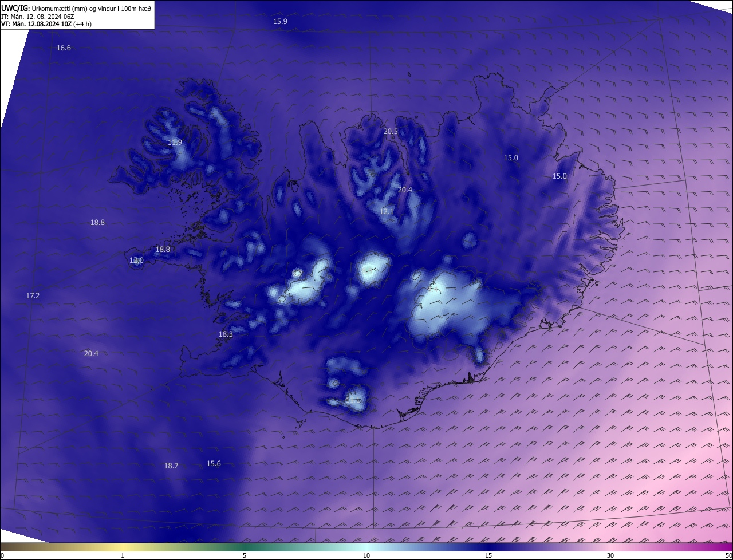Click the 15.0 value farther from the east coast
This screenshot has width=733, height=560.
pyautogui.click(x=511, y=158)
